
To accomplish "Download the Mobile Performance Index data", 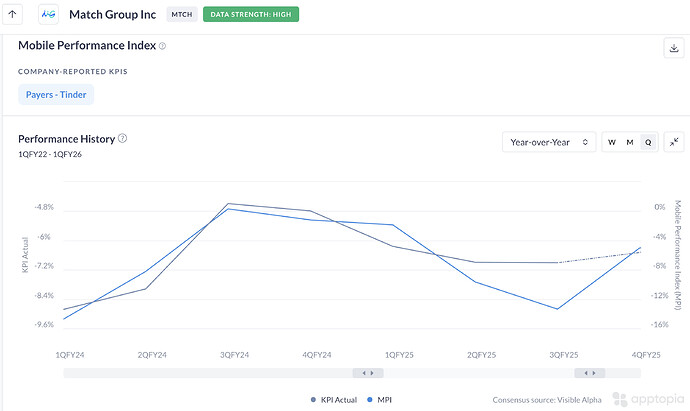I will (673, 48).
